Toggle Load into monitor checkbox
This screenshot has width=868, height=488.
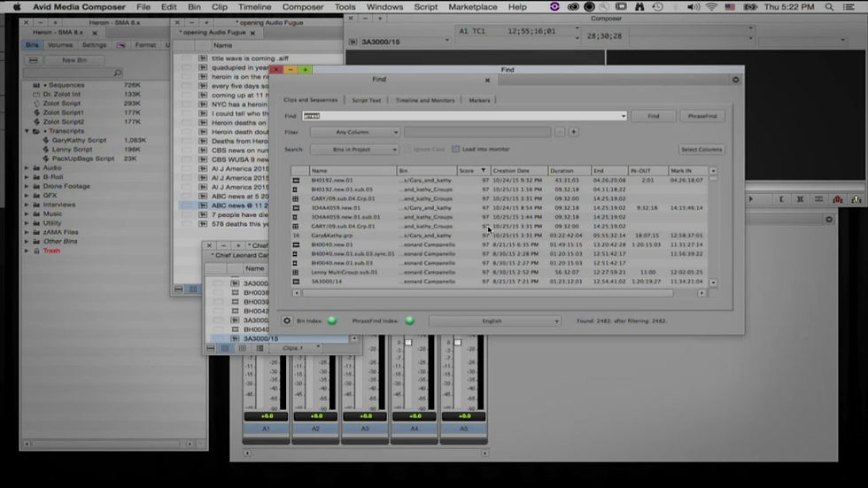[x=455, y=150]
